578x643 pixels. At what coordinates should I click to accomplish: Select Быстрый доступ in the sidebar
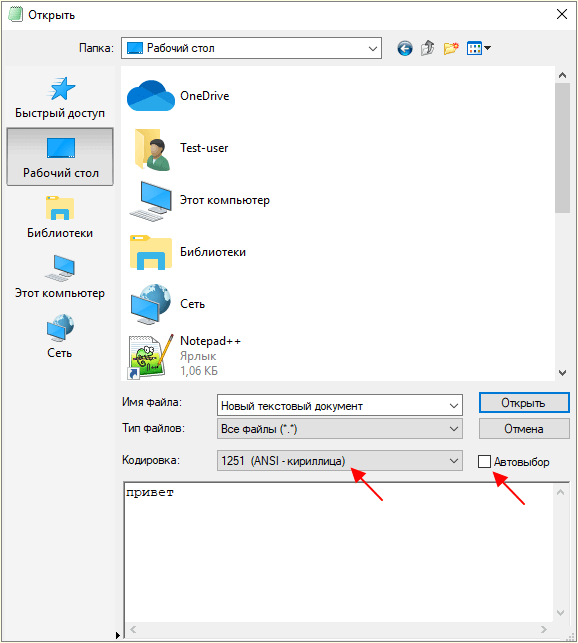tap(60, 98)
